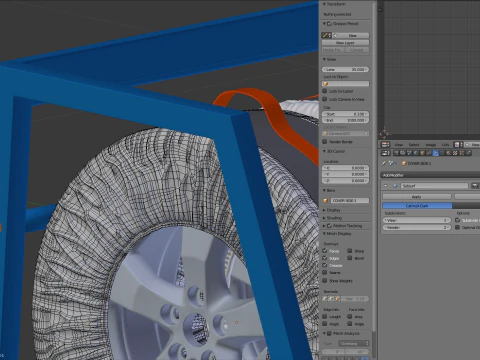Open Mesh Analysis Type dropdown
Viewport: 480px width, 360px height.
pos(354,343)
